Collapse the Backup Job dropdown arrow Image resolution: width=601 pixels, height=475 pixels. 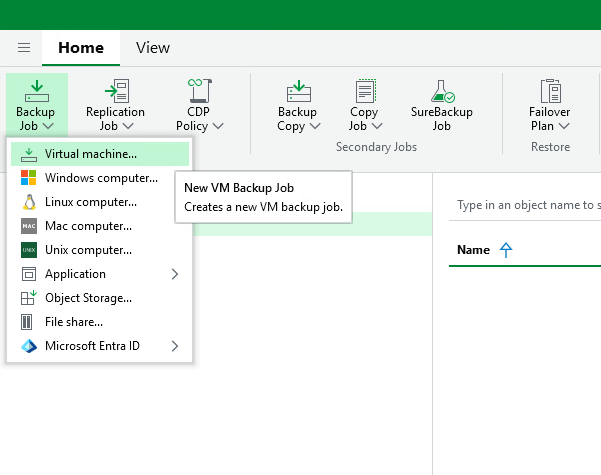point(48,126)
